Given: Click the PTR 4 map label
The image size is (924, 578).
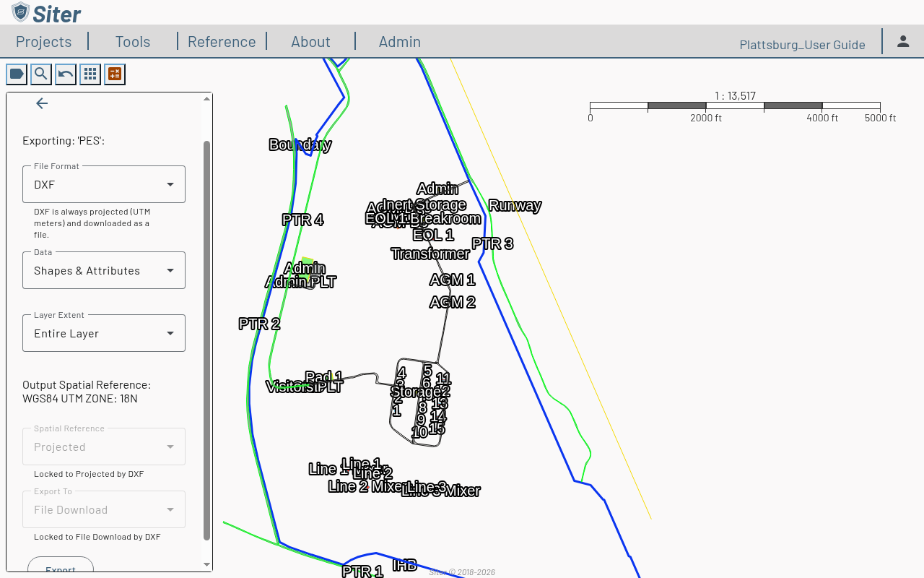Looking at the screenshot, I should pyautogui.click(x=302, y=220).
